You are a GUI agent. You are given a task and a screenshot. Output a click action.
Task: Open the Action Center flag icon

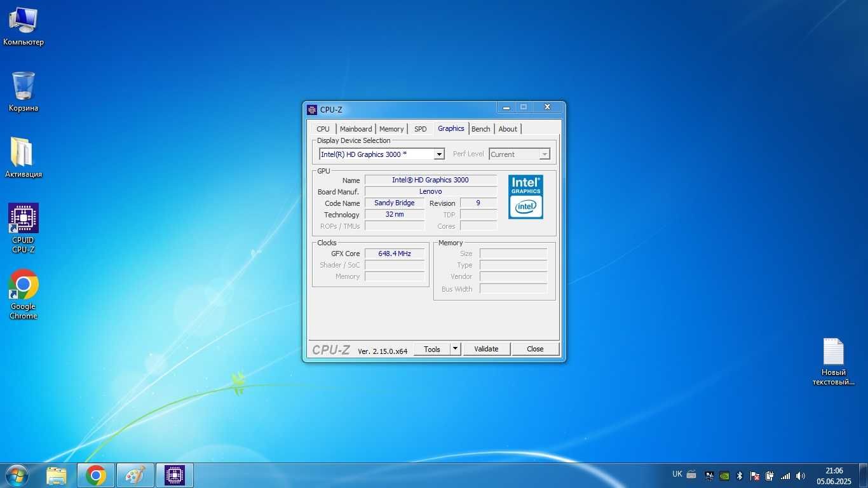click(x=755, y=475)
